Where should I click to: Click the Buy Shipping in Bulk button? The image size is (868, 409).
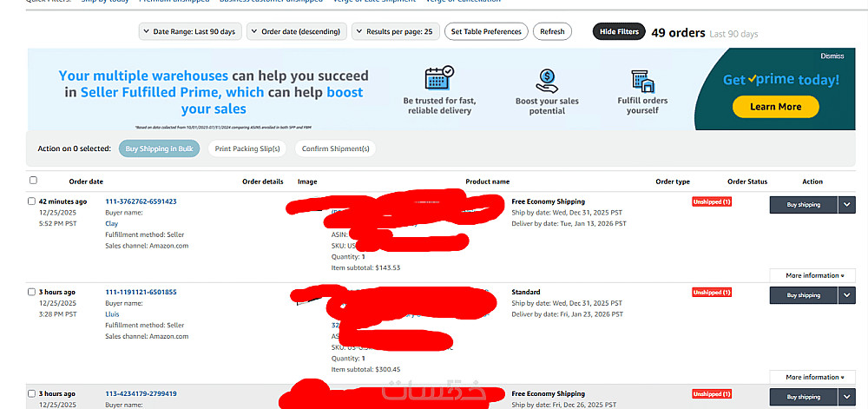[x=159, y=148]
